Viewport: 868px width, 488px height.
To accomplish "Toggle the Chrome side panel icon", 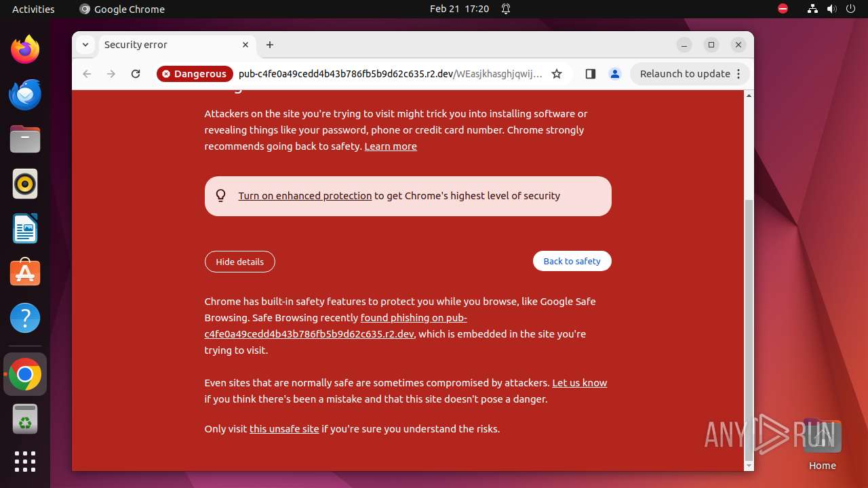I will [590, 74].
